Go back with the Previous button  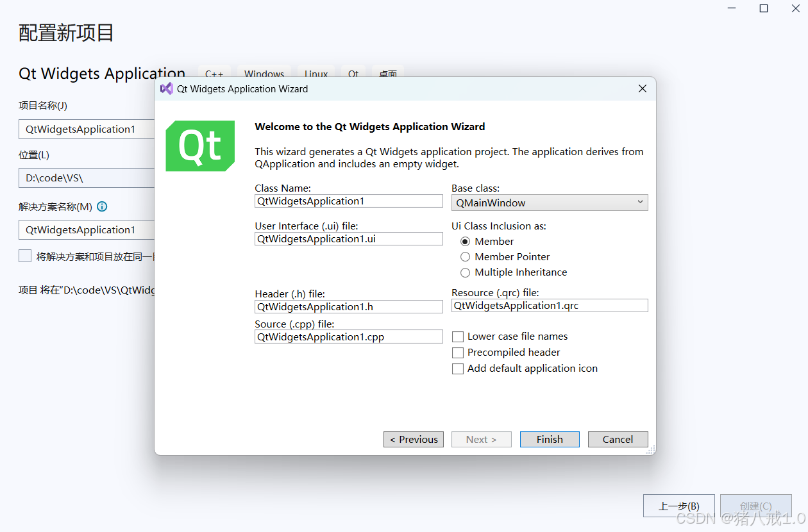pyautogui.click(x=414, y=439)
